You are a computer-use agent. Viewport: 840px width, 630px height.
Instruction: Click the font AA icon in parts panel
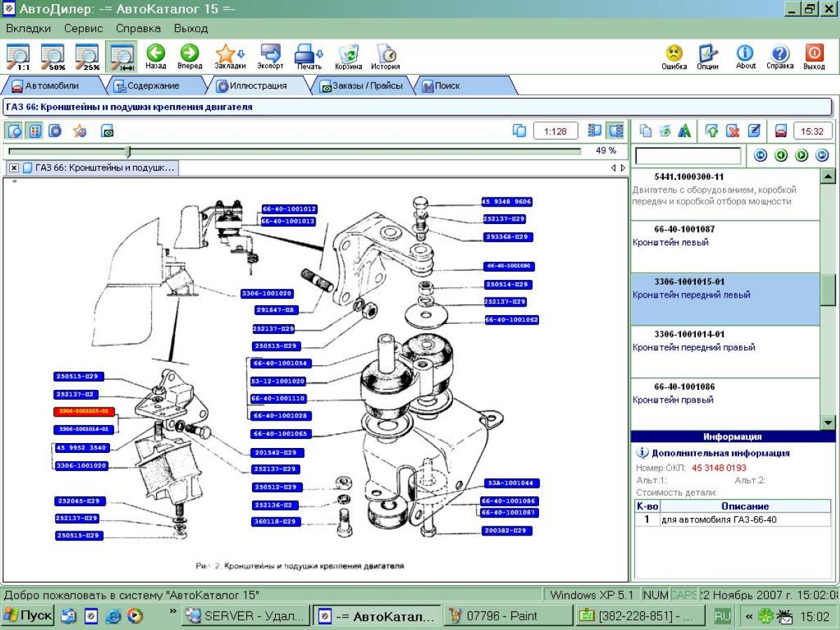pyautogui.click(x=685, y=131)
